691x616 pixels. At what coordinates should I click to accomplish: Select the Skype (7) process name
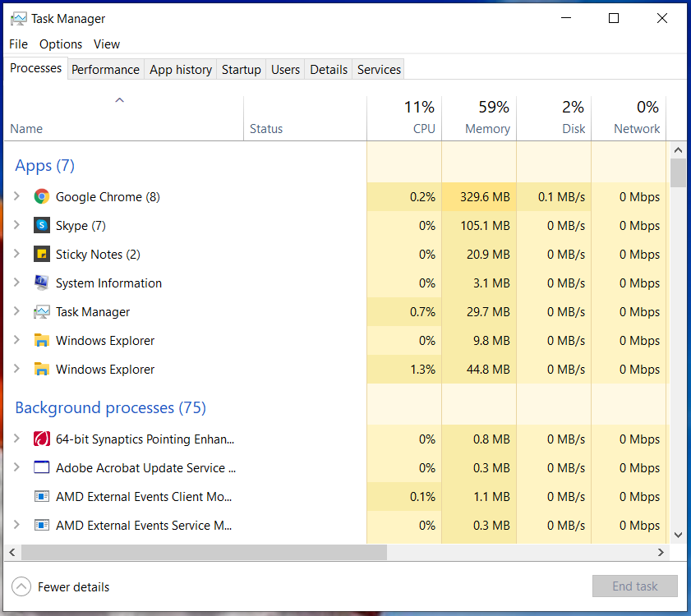point(81,226)
